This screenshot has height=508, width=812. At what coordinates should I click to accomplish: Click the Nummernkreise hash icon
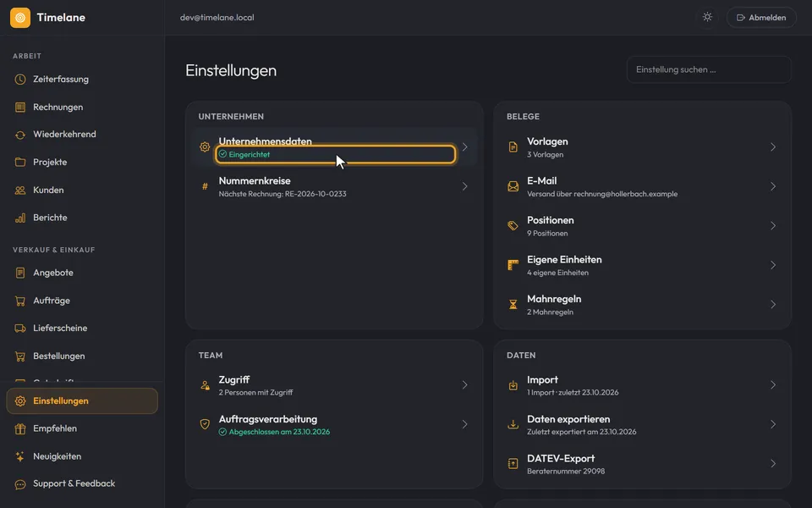(205, 186)
